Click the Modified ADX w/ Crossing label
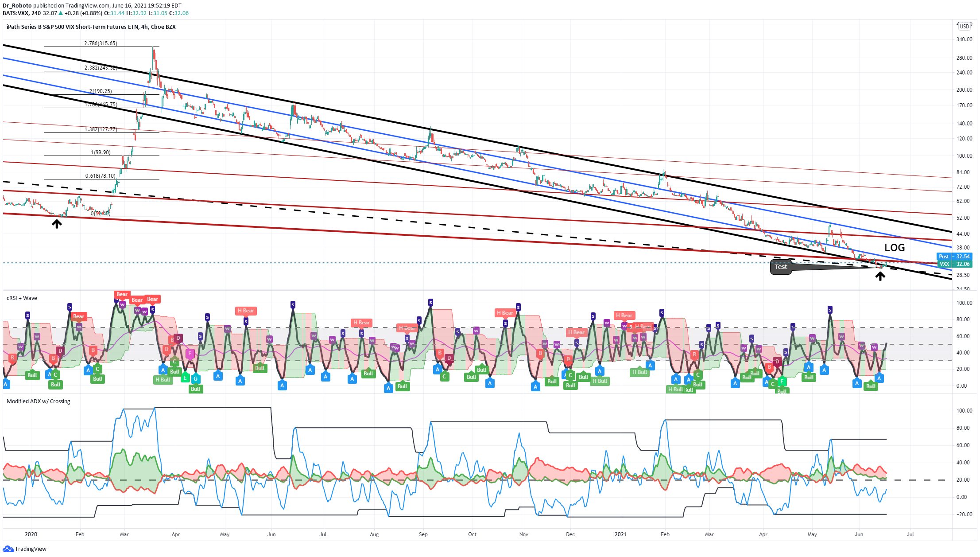Viewport: 980px width, 557px height. [x=39, y=401]
